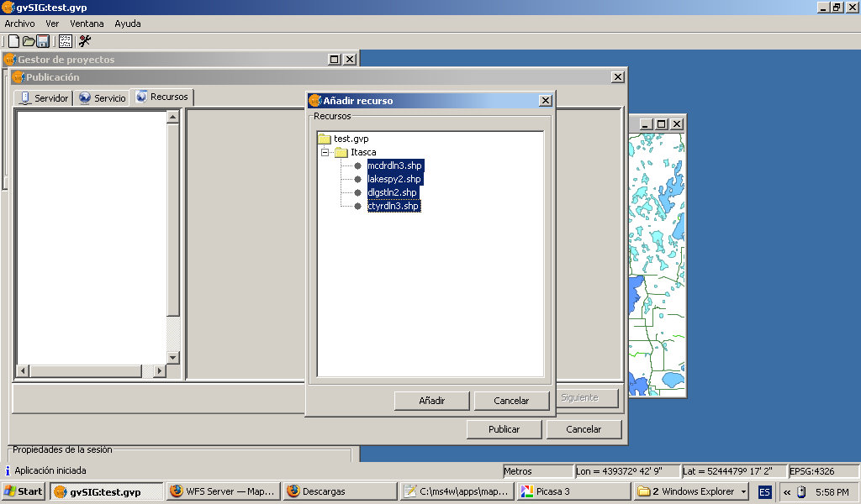The width and height of the screenshot is (861, 504).
Task: Click the Save project floppy icon
Action: 42,41
